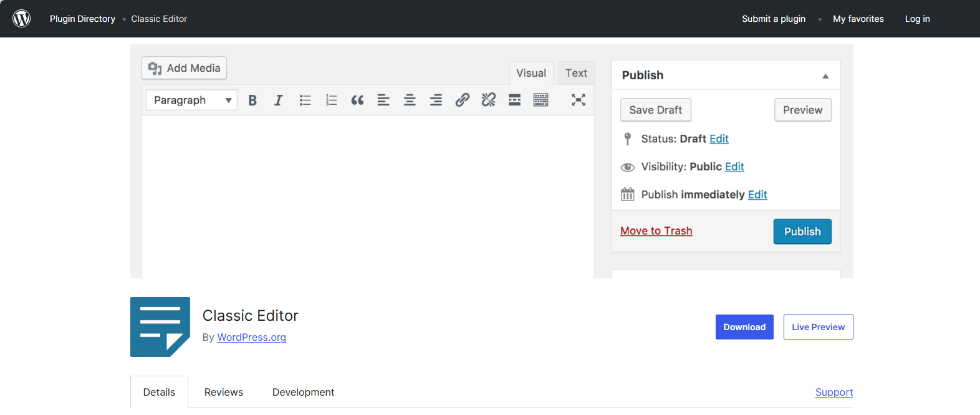980x415 pixels.
Task: Switch to the Text editor tab
Action: 576,73
